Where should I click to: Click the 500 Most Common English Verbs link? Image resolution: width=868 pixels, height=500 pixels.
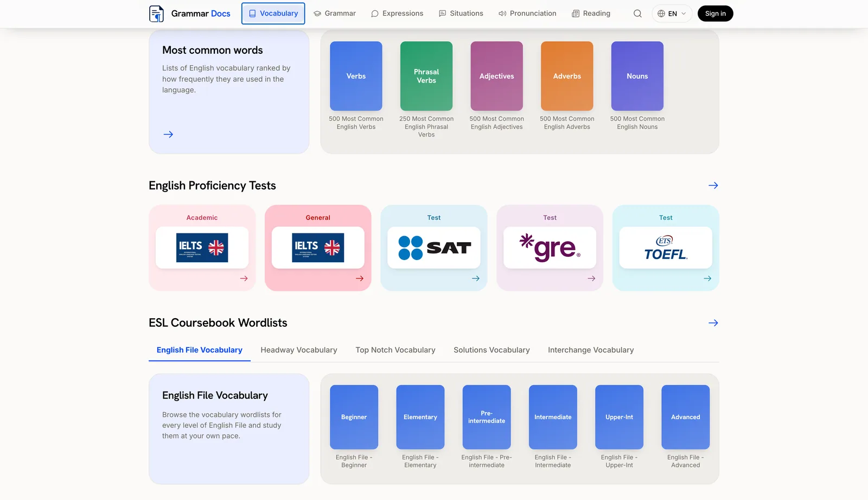(x=356, y=123)
